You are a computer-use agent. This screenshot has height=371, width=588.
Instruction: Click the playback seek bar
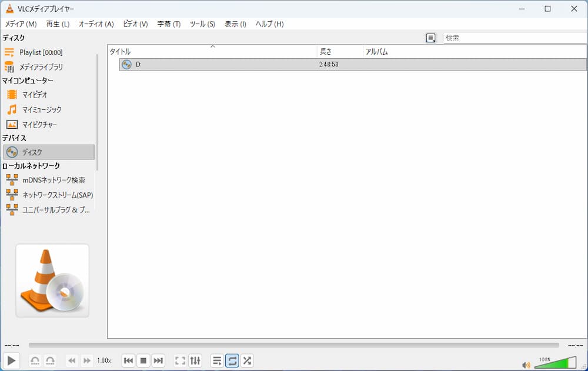tap(293, 345)
